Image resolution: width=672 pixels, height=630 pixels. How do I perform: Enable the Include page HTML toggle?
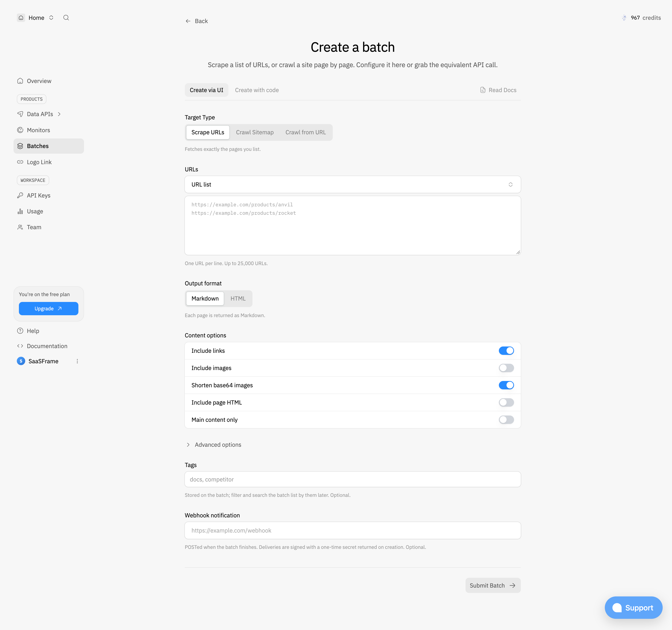(x=506, y=402)
